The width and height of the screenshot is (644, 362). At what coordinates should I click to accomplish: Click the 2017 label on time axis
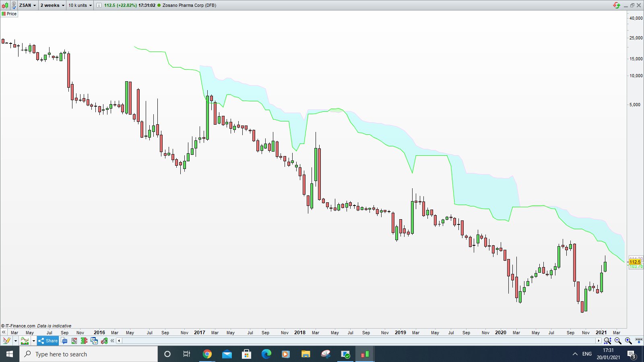click(x=199, y=333)
